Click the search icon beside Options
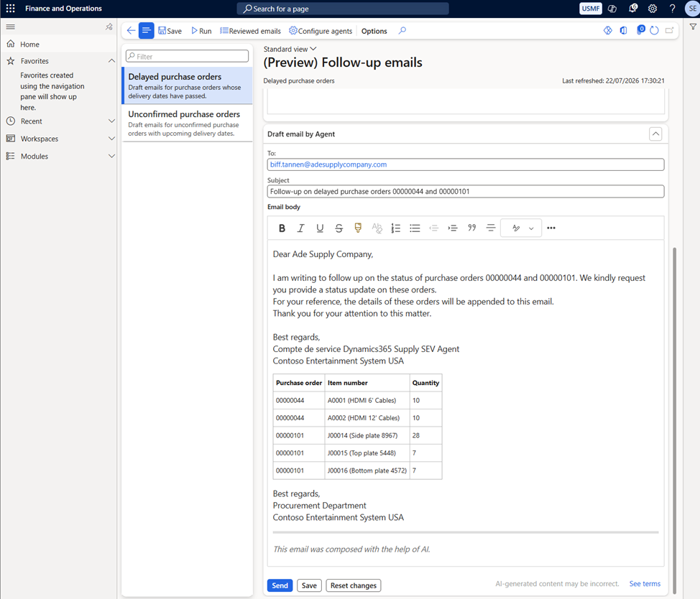Viewport: 700px width, 599px height. (402, 31)
